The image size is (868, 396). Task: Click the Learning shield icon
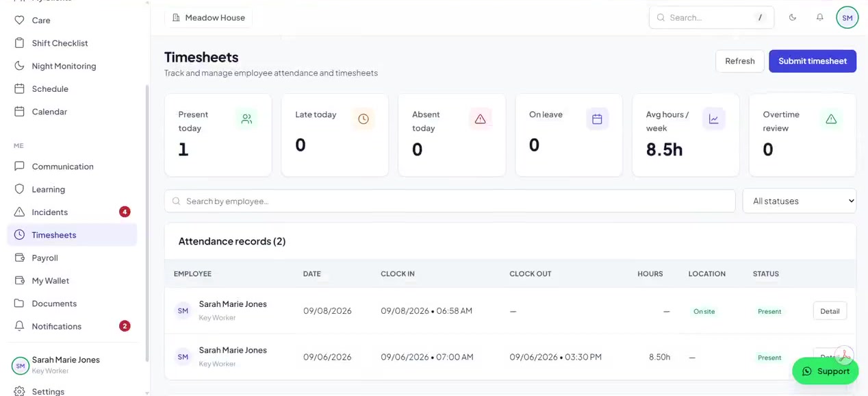(19, 189)
